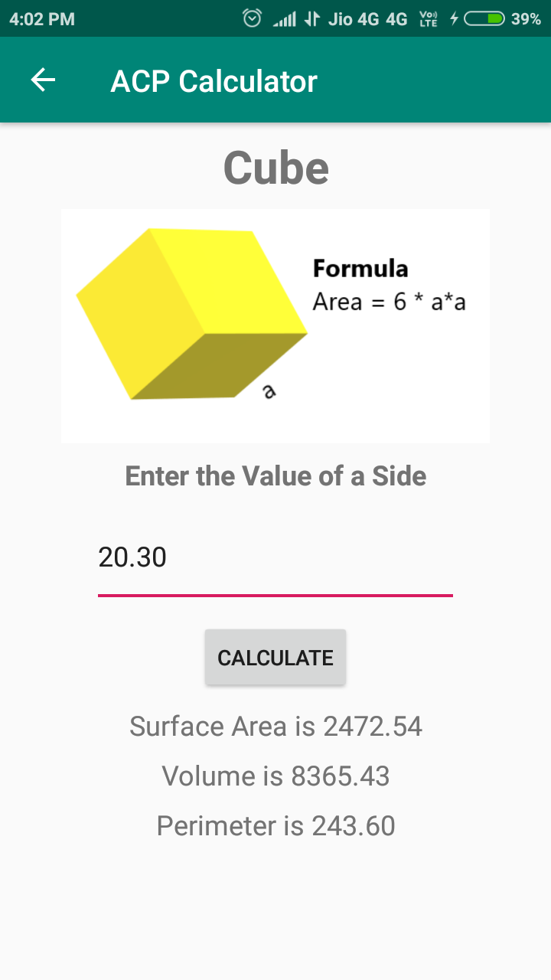Tap the signal strength bars icon
Viewport: 551px width, 980px height.
coord(284,19)
